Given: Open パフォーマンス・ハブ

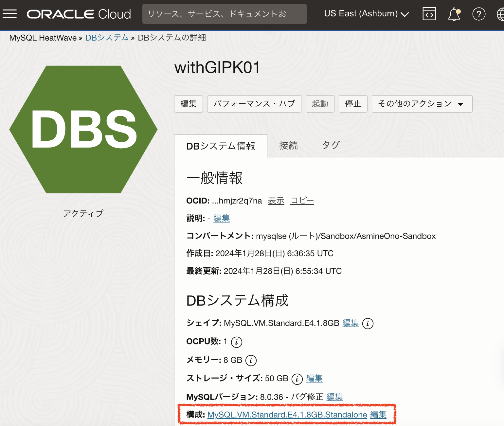Looking at the screenshot, I should 254,104.
